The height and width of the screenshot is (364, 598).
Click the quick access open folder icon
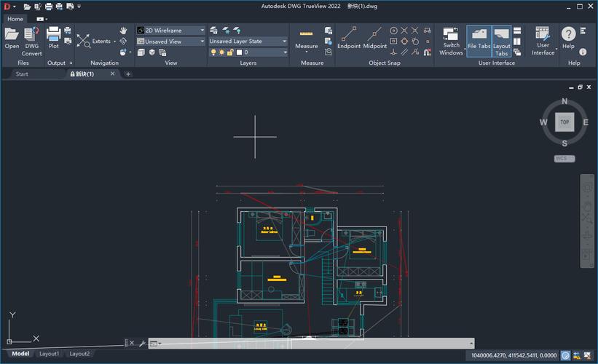[27, 7]
